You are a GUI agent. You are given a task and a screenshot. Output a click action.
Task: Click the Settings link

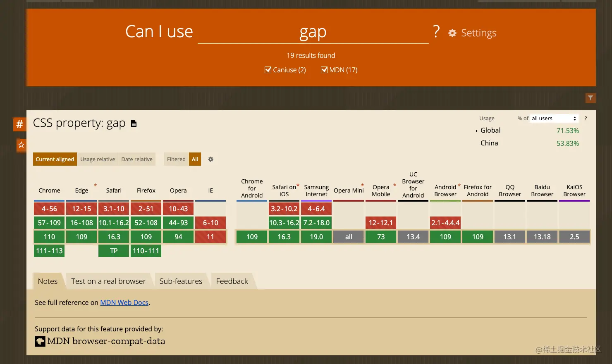click(479, 33)
